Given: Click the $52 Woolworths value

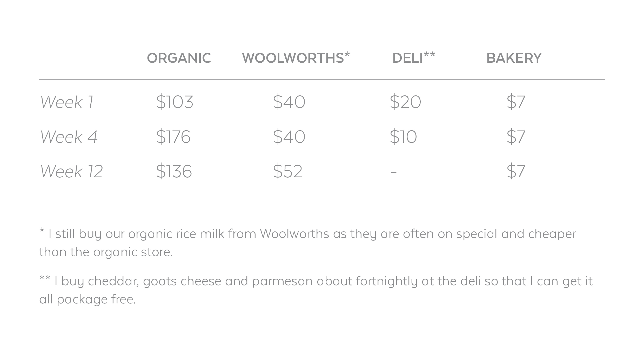Looking at the screenshot, I should 288,171.
